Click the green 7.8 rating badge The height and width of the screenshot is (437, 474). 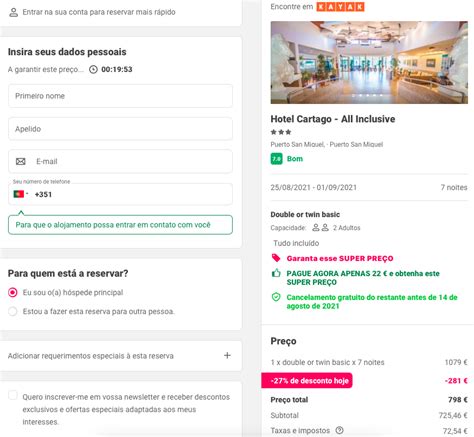[276, 159]
